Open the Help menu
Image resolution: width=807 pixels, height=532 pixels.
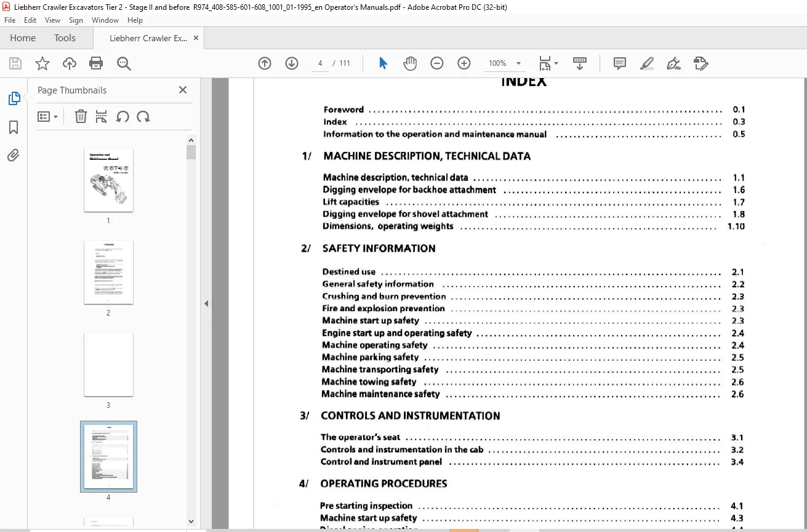click(x=135, y=20)
